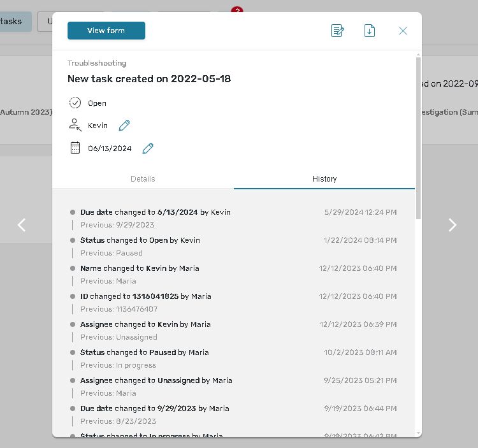Click the 'Status changed to Open' history entry
Viewport: 478px width, 448px height.
(140, 240)
